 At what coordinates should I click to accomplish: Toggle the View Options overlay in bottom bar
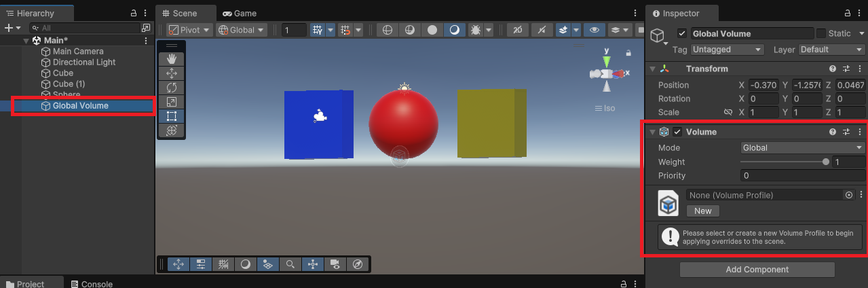coord(268,264)
